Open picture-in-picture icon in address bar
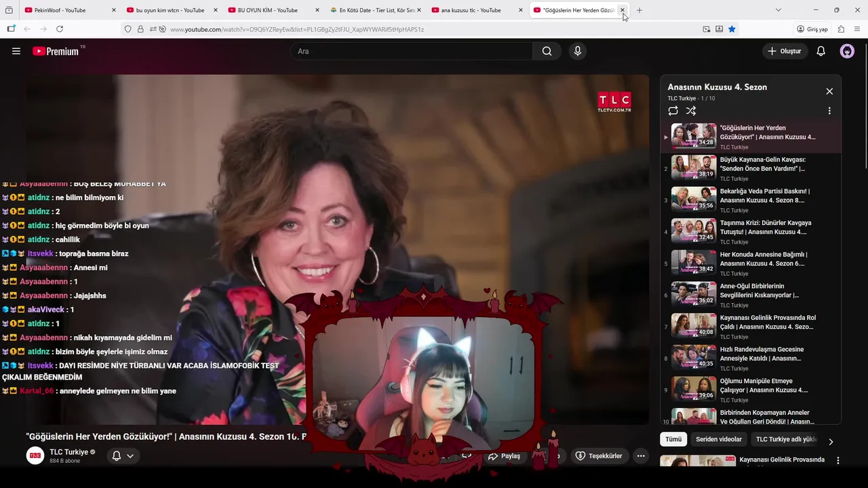Screen dimensions: 868x488 pos(707,29)
